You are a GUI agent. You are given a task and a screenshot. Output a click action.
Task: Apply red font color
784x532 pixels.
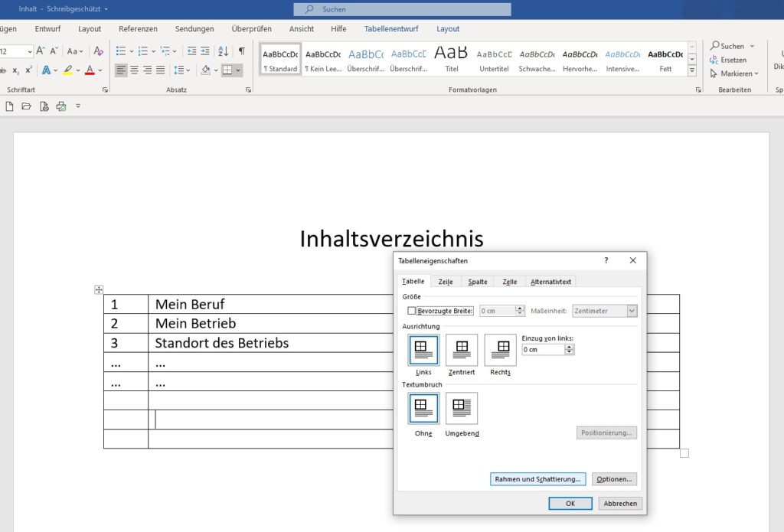pos(90,70)
